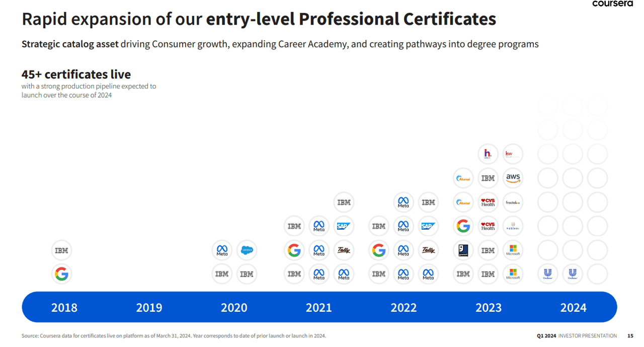Click the Goodwill logo under 2023
Image resolution: width=644 pixels, height=347 pixels.
tap(463, 250)
